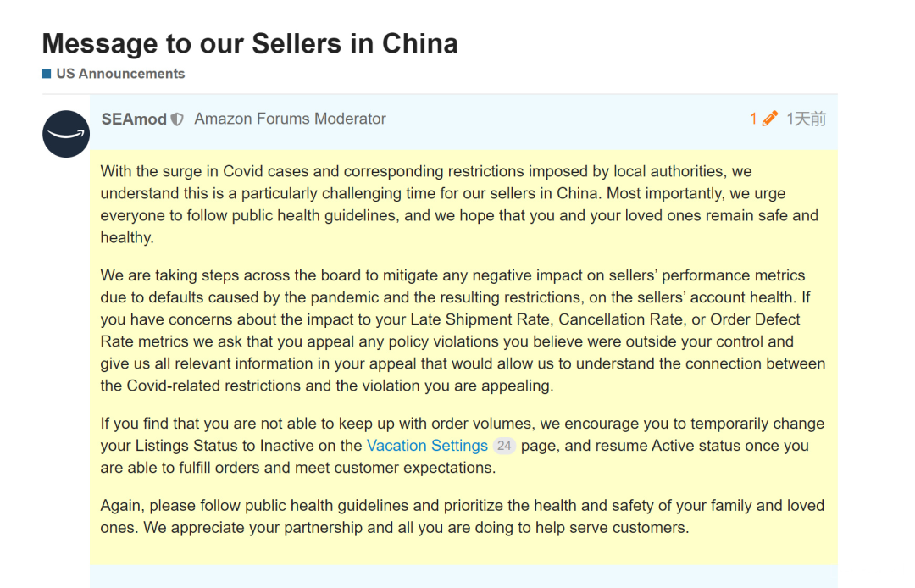Image resolution: width=915 pixels, height=588 pixels.
Task: Go to the US Announcements category
Action: pos(120,74)
